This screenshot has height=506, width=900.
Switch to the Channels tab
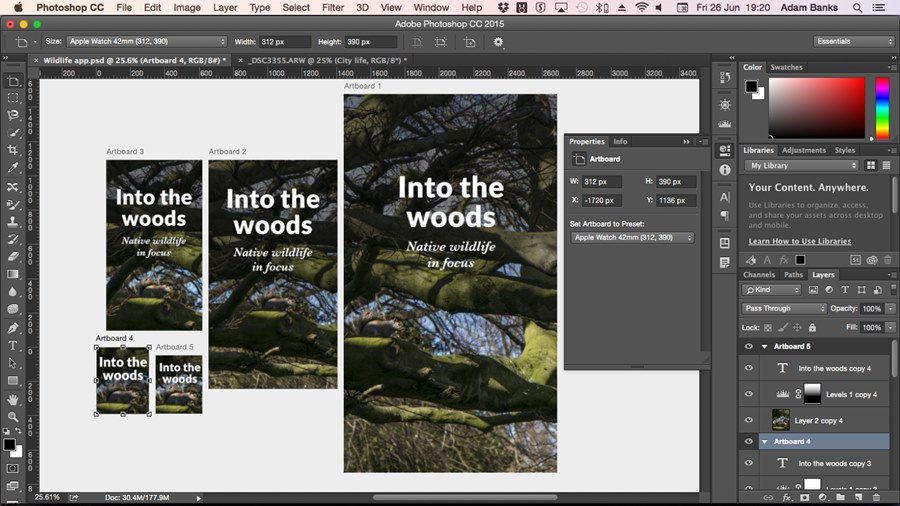tap(759, 274)
